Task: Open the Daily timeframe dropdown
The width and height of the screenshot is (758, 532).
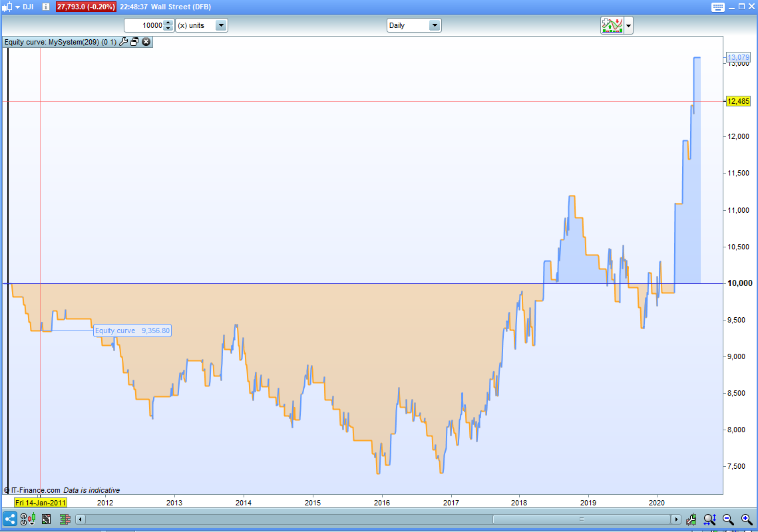Action: (x=414, y=25)
